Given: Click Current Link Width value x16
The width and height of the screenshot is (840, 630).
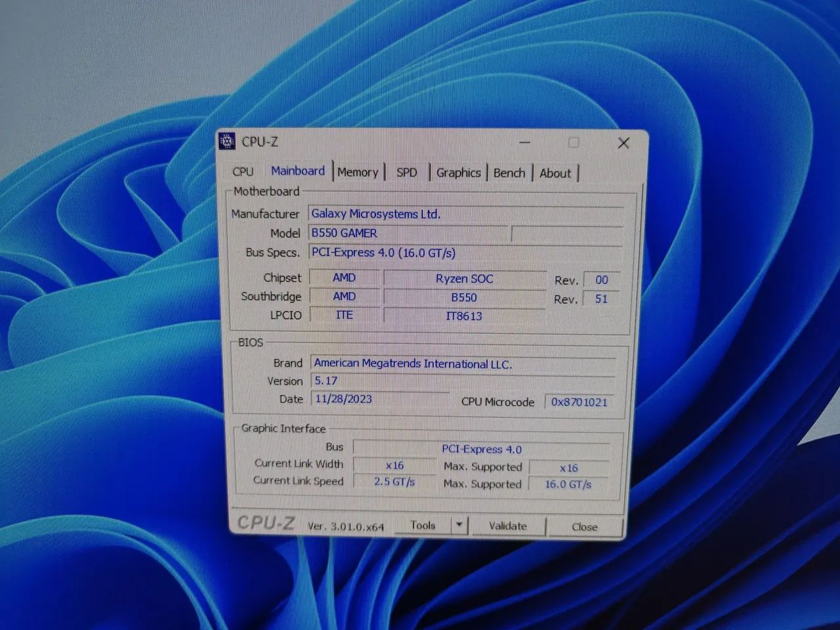Looking at the screenshot, I should [x=394, y=465].
